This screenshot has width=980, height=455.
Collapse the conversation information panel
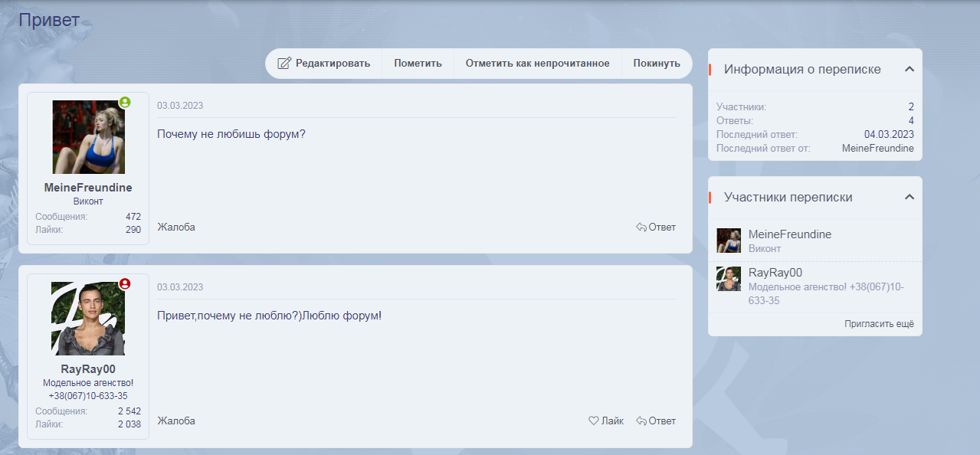(910, 69)
